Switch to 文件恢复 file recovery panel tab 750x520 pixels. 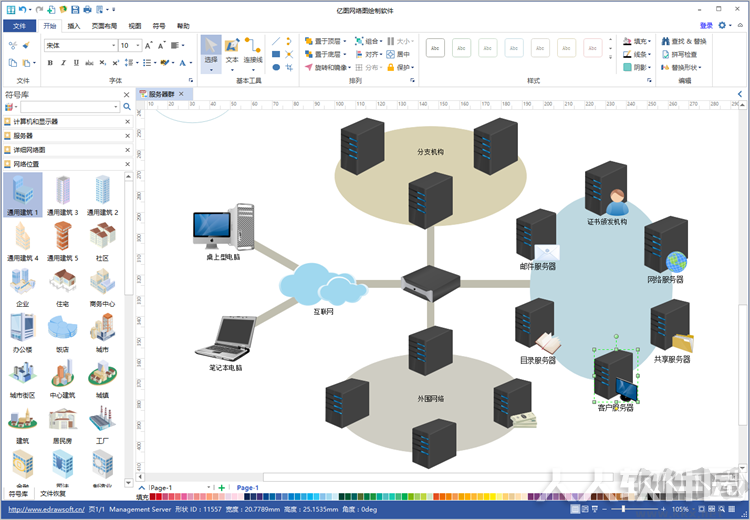(x=53, y=493)
